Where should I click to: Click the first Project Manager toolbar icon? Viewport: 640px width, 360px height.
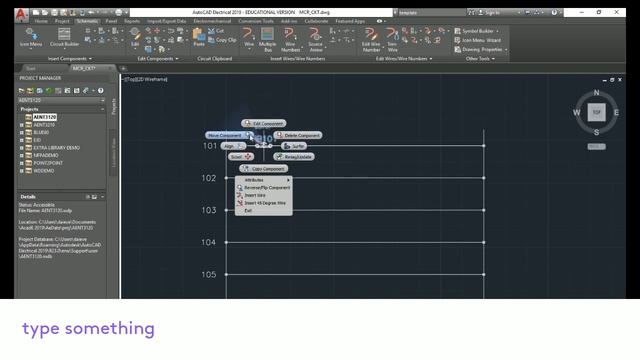click(x=21, y=91)
